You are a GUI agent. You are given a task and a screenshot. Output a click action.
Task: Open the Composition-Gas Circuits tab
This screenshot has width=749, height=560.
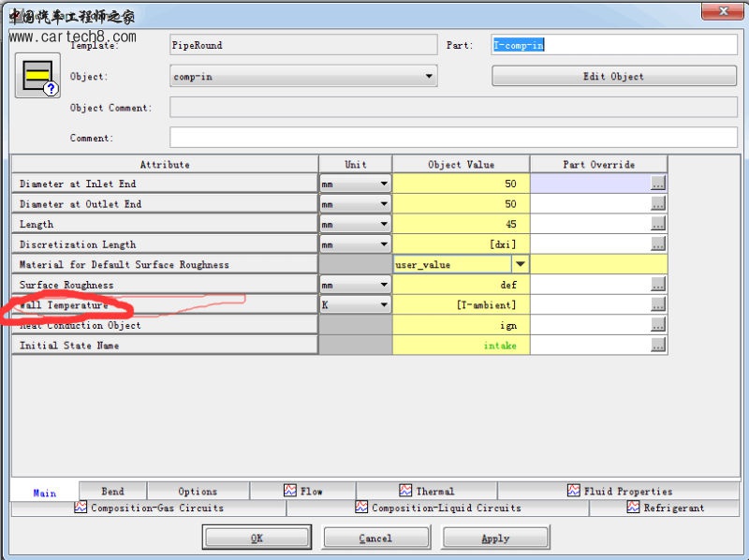tap(149, 508)
